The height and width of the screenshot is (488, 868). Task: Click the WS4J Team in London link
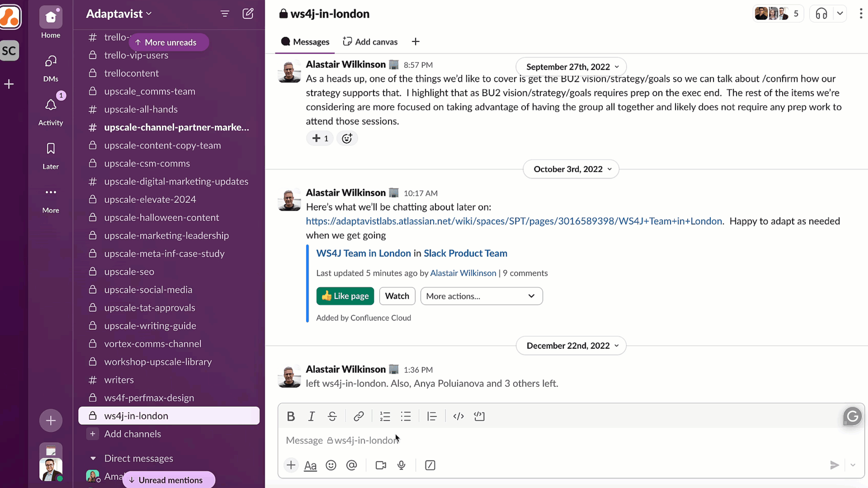363,253
